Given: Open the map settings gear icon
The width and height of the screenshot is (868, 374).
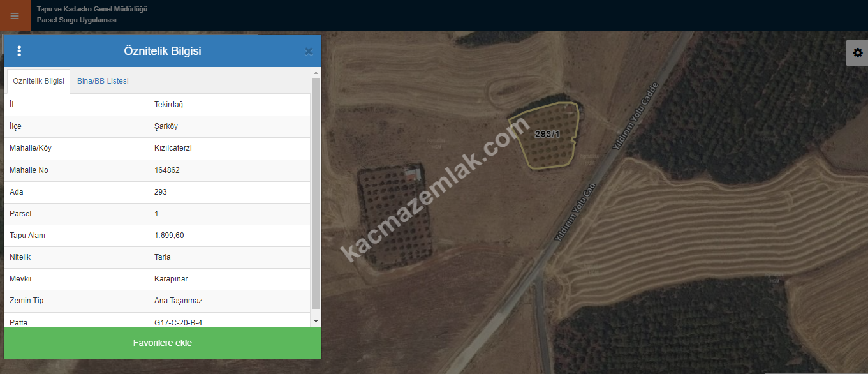Looking at the screenshot, I should pyautogui.click(x=857, y=53).
